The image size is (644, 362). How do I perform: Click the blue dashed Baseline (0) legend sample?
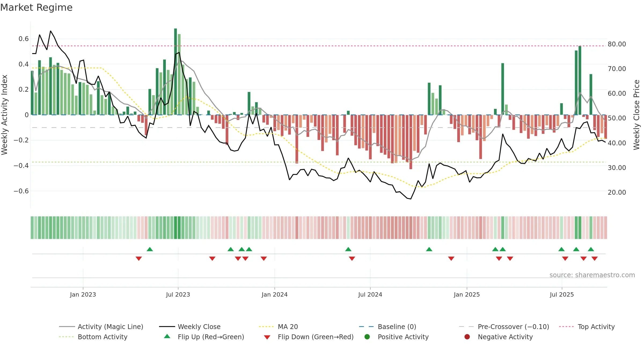(366, 327)
